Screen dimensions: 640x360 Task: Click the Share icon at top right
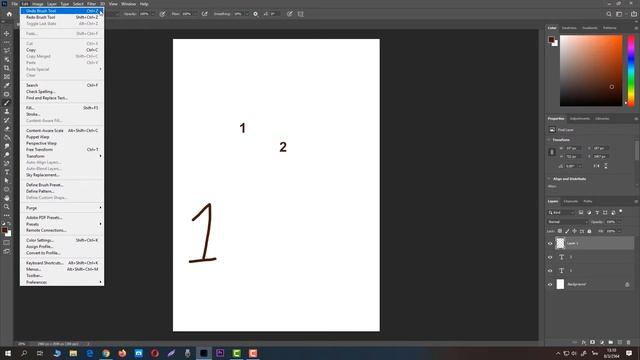point(633,14)
